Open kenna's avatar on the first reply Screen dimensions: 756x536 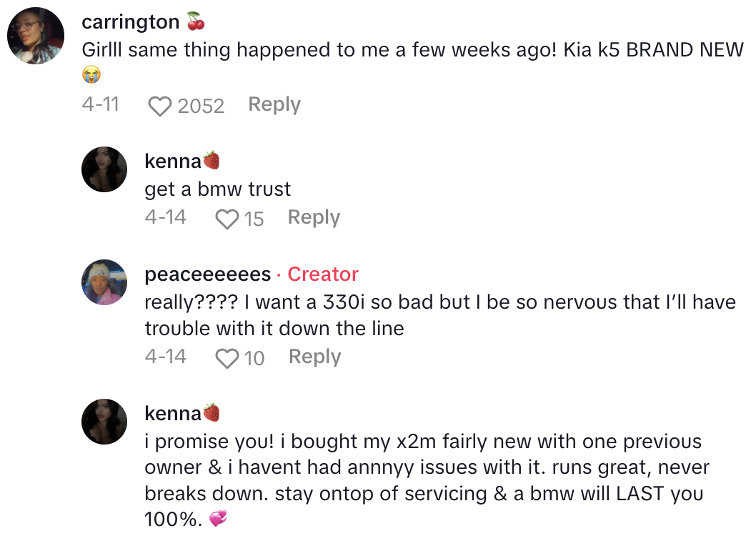click(104, 169)
